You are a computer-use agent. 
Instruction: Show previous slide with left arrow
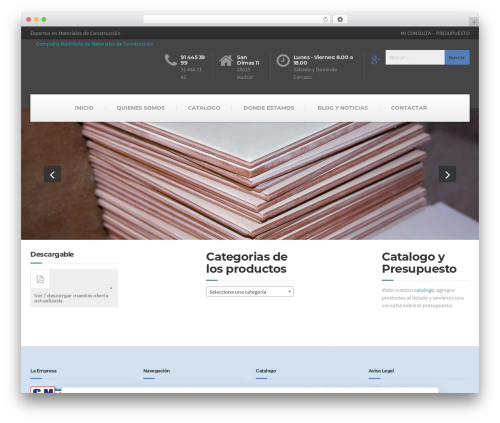pyautogui.click(x=52, y=174)
